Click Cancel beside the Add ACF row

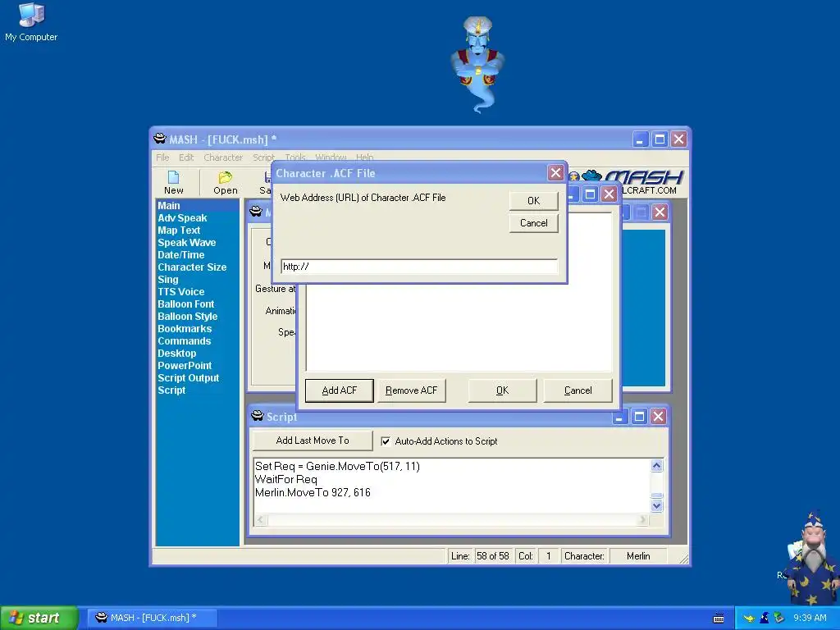click(x=578, y=390)
